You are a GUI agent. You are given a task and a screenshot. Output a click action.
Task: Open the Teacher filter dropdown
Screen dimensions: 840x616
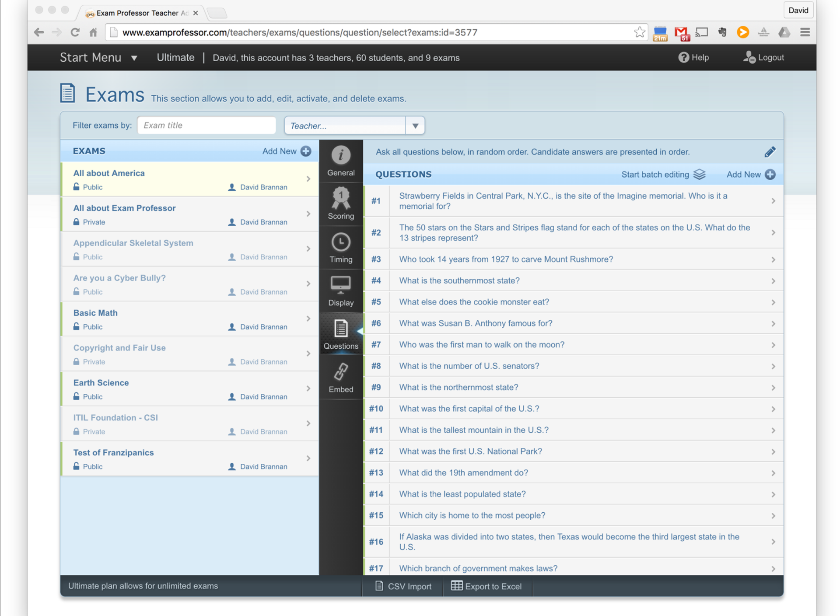click(x=415, y=126)
